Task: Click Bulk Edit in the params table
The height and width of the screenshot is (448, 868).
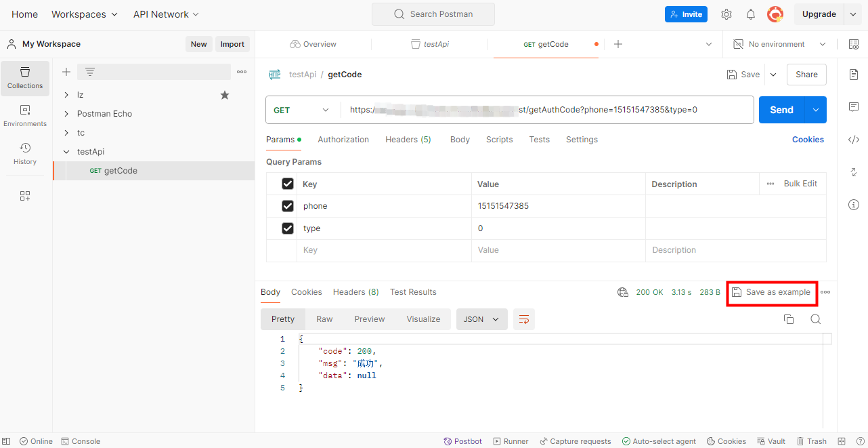Action: point(800,184)
